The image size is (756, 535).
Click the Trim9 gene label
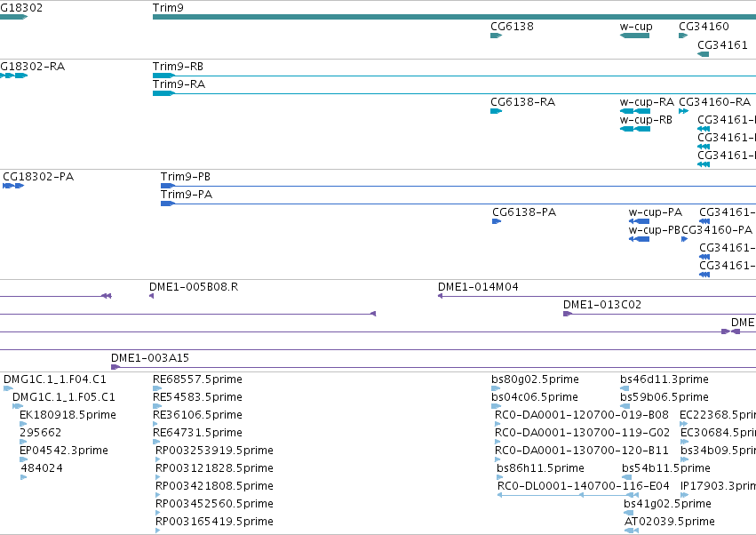pos(168,8)
